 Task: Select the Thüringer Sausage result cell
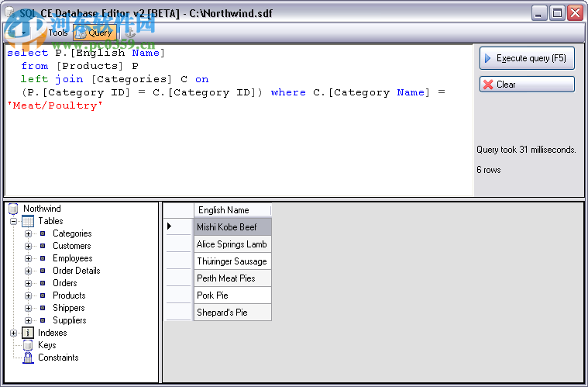(x=232, y=261)
